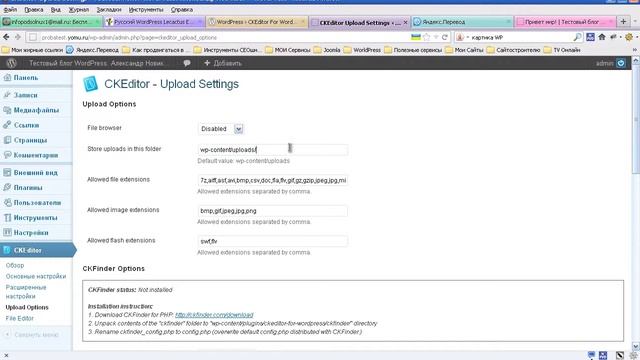640x360 pixels.
Task: Open the Правка menu
Action: tap(33, 9)
